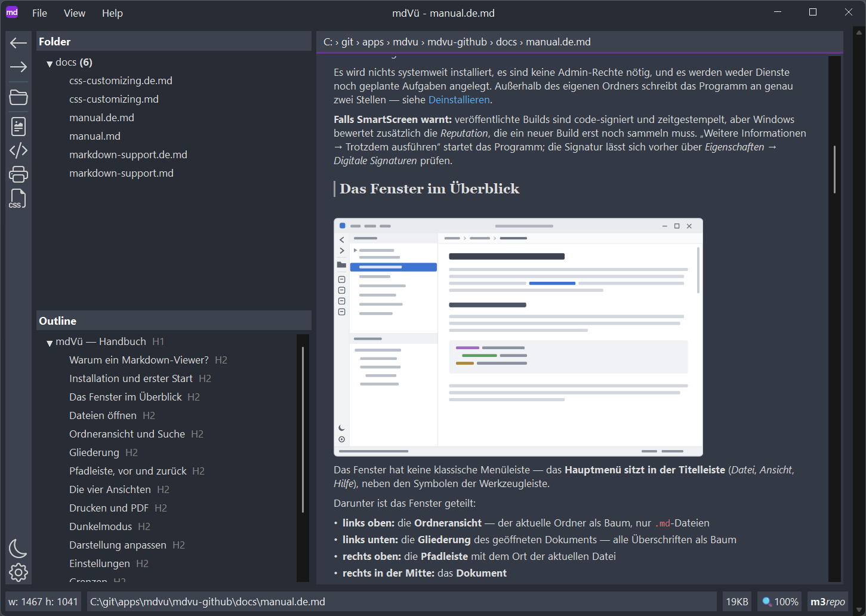Image resolution: width=866 pixels, height=616 pixels.
Task: Click the file path in status bar
Action: (x=208, y=602)
